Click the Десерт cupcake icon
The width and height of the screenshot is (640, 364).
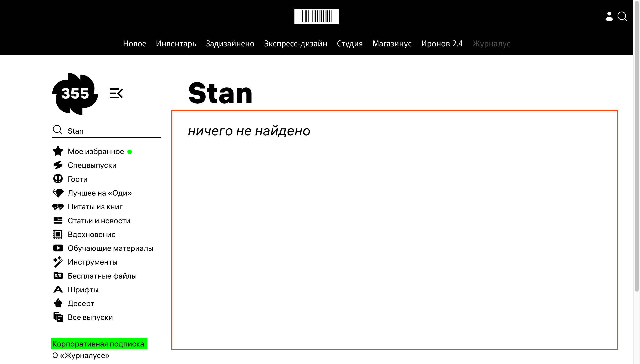(x=58, y=303)
